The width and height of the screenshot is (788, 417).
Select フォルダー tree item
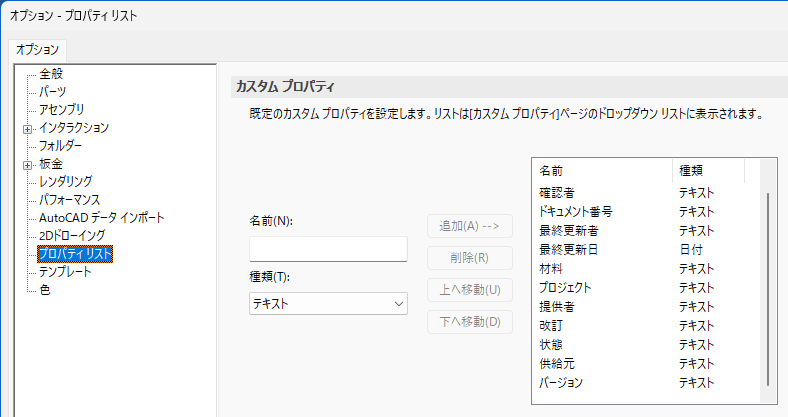(x=60, y=146)
